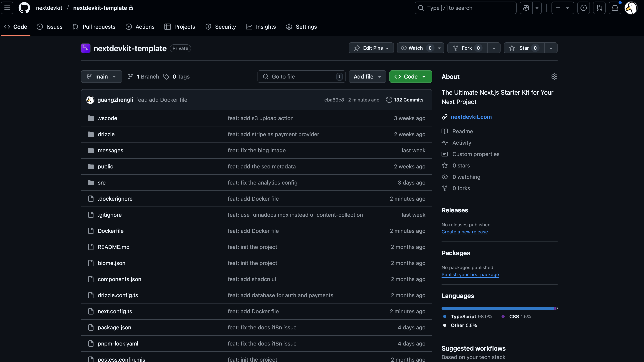Toggle Watch on this repository

(x=415, y=48)
